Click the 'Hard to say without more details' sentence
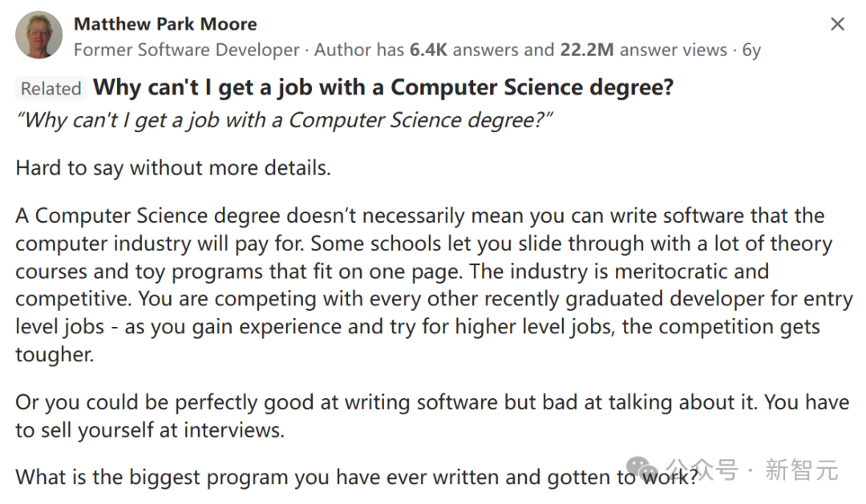 pyautogui.click(x=173, y=168)
